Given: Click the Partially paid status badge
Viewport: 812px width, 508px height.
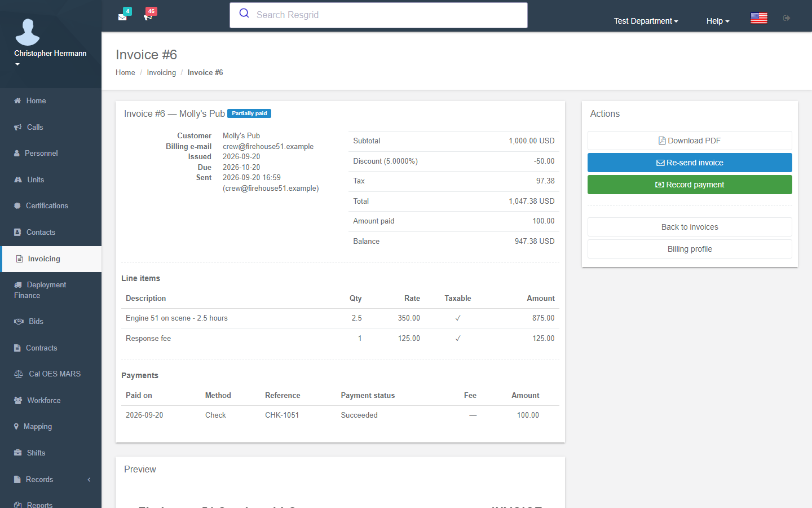Looking at the screenshot, I should [249, 113].
